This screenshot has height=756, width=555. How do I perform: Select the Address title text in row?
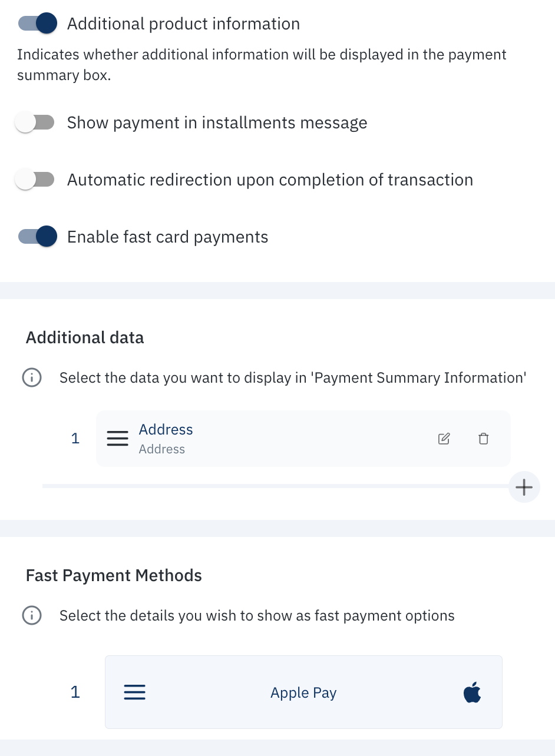[166, 430]
